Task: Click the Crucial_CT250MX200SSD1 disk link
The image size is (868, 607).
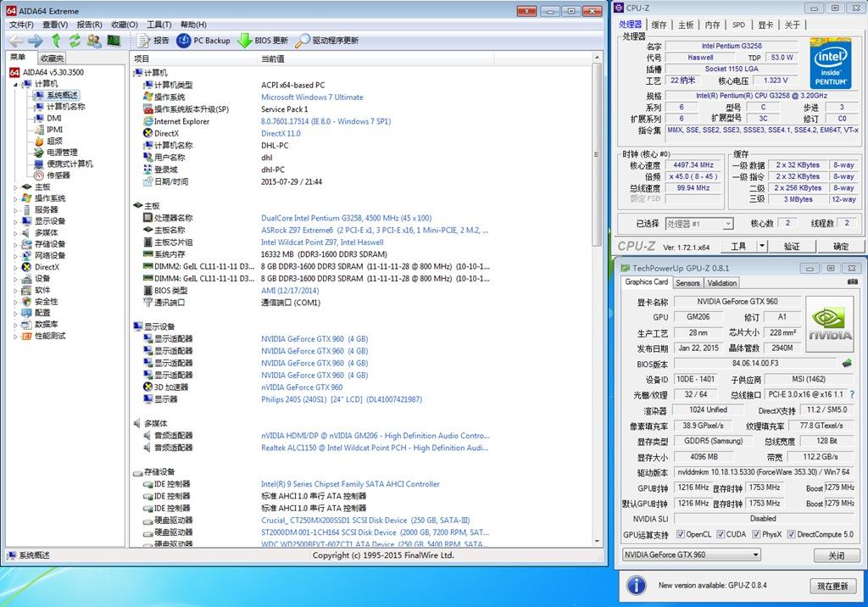Action: [x=365, y=520]
